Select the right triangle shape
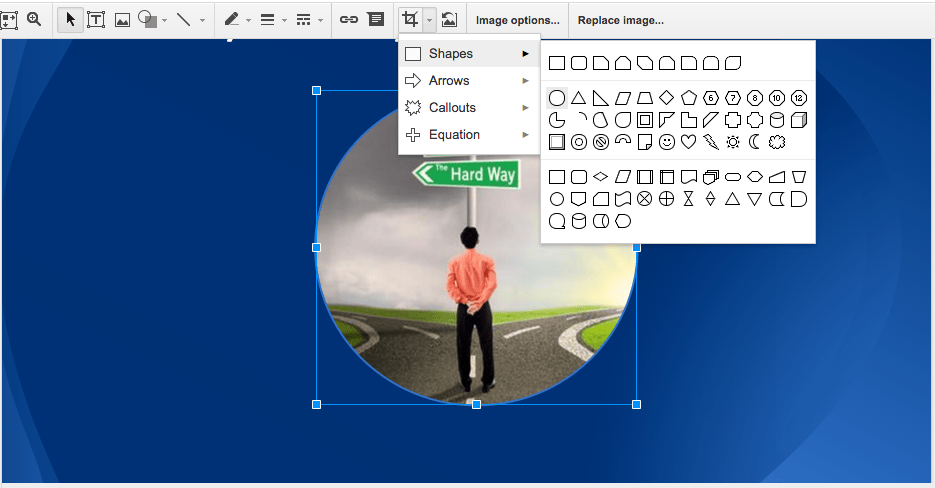The height and width of the screenshot is (488, 935). [600, 98]
